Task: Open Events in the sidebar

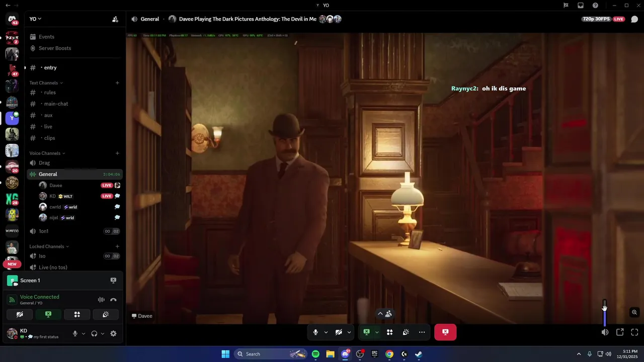Action: (74, 37)
